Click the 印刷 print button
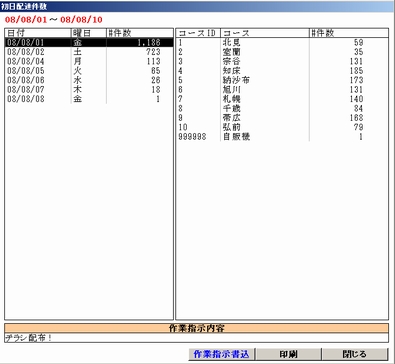 288,354
